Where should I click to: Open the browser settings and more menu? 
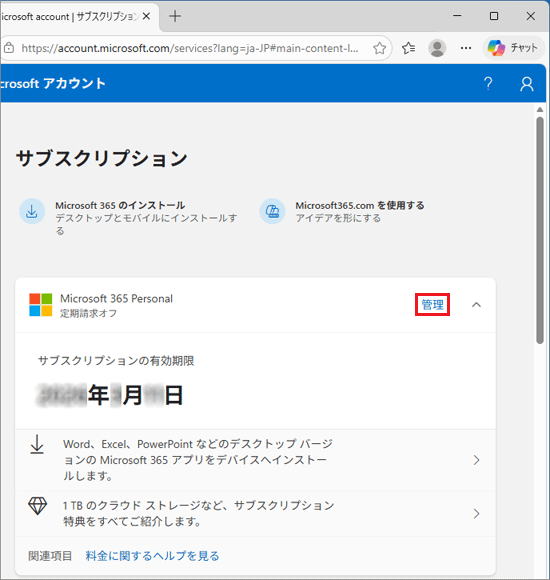click(x=466, y=48)
